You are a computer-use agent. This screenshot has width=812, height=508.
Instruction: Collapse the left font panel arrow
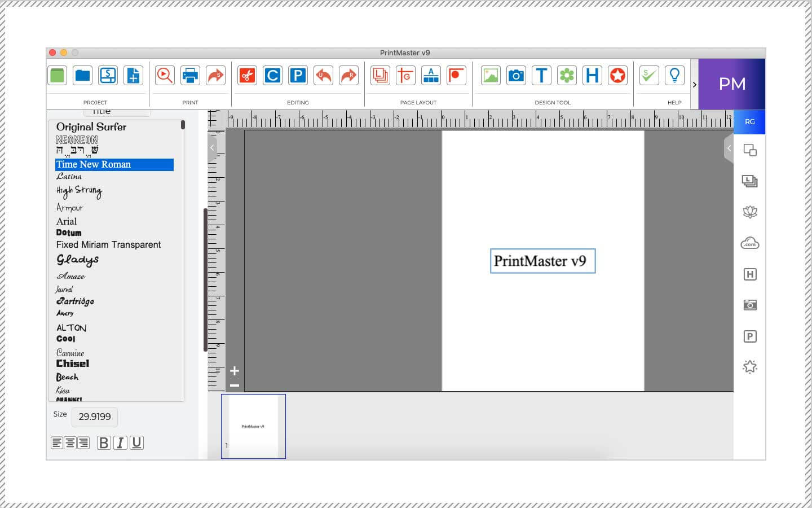[x=212, y=148]
